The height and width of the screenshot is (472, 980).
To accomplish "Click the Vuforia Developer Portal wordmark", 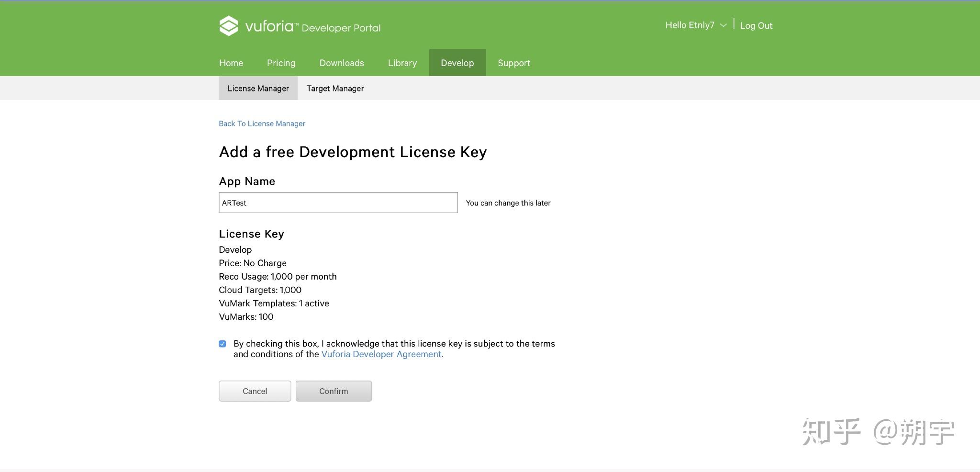I will coord(313,27).
